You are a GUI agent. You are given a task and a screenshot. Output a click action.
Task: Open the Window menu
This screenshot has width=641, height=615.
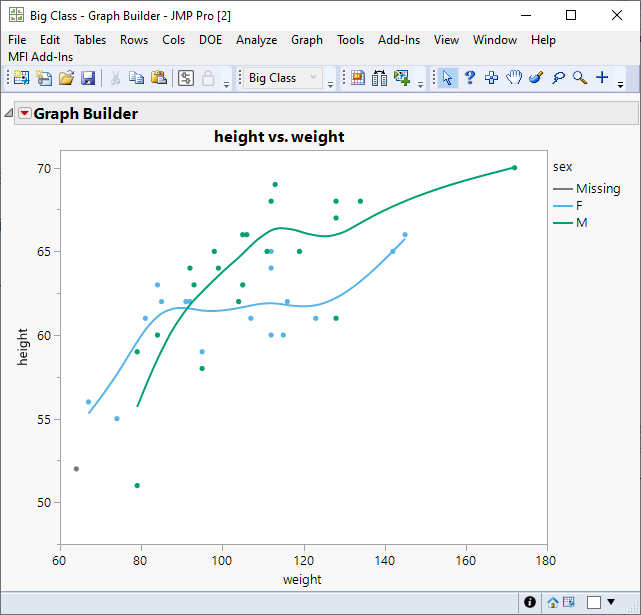[495, 40]
